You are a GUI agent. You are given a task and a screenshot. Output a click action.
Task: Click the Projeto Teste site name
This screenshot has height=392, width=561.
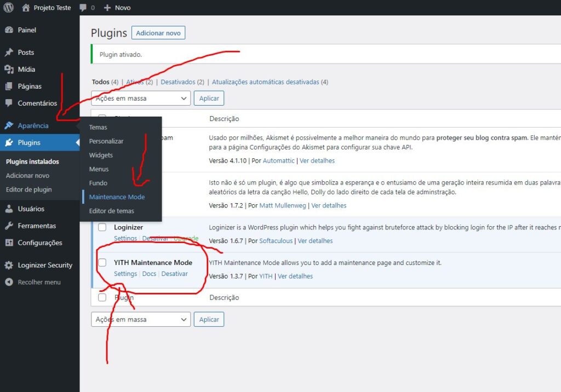pyautogui.click(x=52, y=8)
